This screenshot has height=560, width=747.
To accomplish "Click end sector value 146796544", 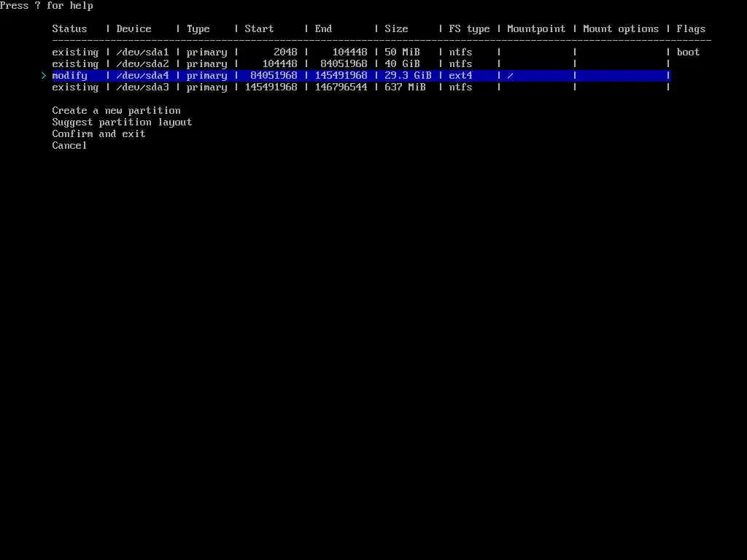I will pos(341,87).
